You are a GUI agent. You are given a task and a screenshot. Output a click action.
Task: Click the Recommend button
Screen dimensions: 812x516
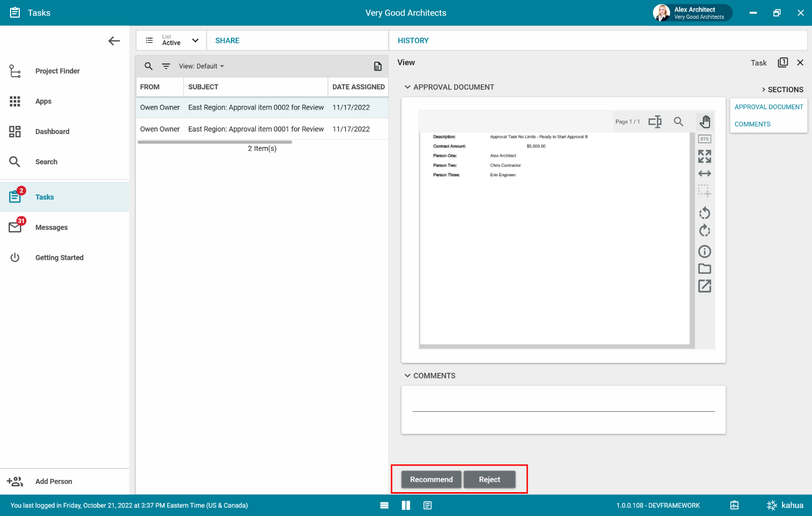[431, 479]
